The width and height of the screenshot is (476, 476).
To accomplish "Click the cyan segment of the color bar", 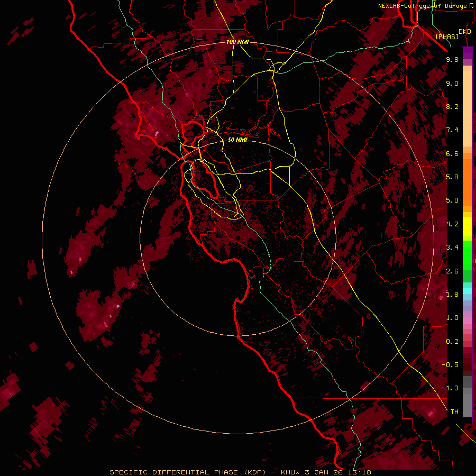I will pos(467,291).
